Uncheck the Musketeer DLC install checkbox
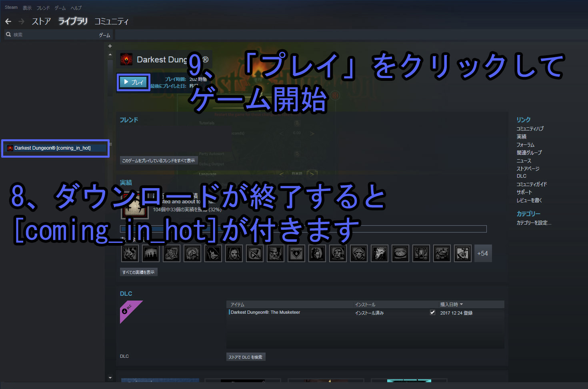This screenshot has height=389, width=588. [432, 313]
